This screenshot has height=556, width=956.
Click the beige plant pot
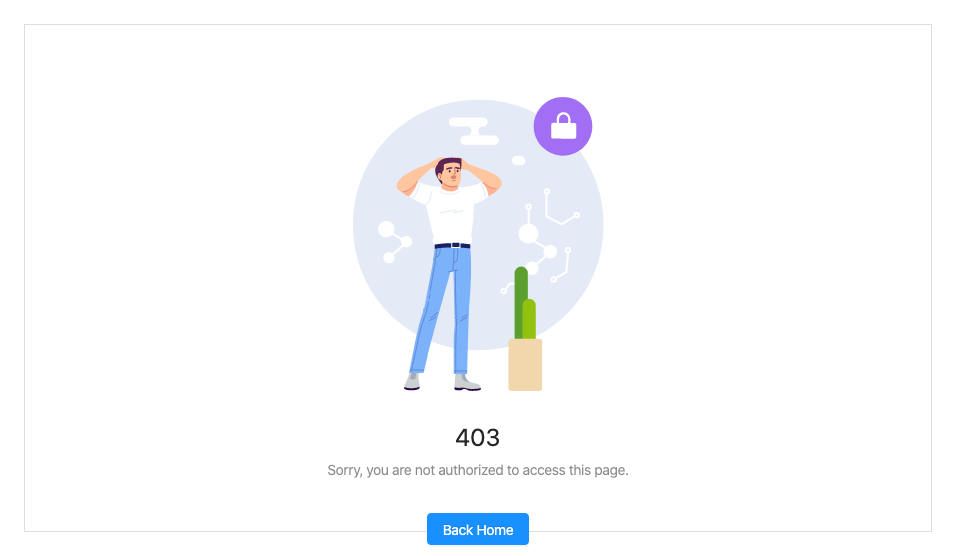pyautogui.click(x=525, y=365)
